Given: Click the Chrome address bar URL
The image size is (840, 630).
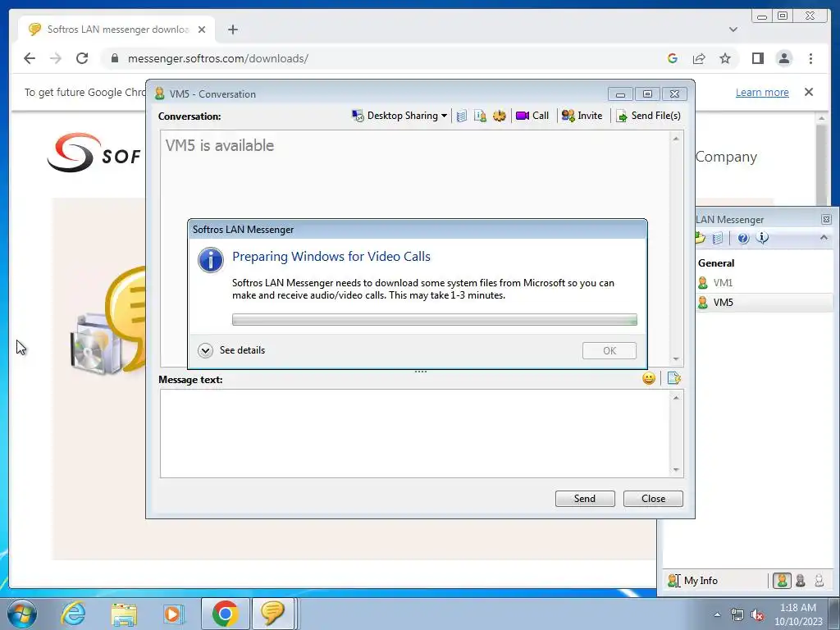Looking at the screenshot, I should click(217, 58).
